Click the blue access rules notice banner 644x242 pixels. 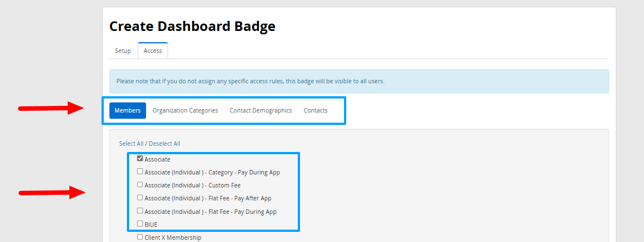[x=359, y=81]
